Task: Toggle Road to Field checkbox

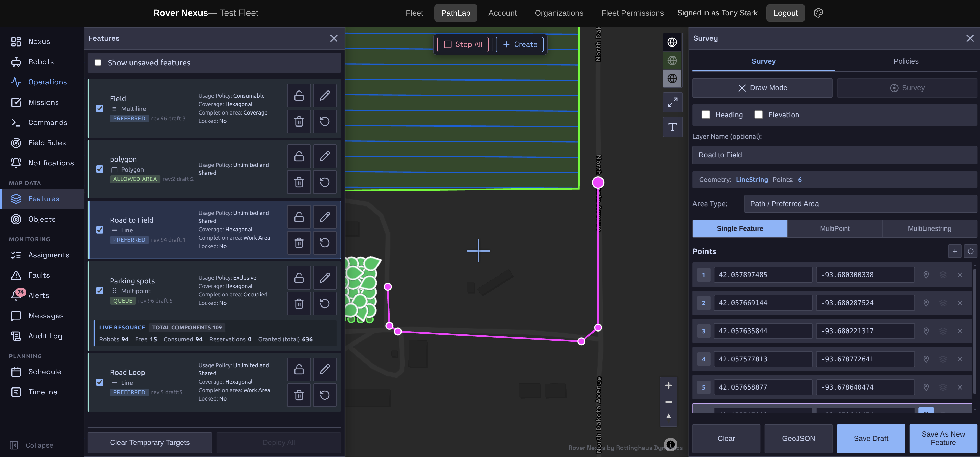Action: (x=100, y=230)
